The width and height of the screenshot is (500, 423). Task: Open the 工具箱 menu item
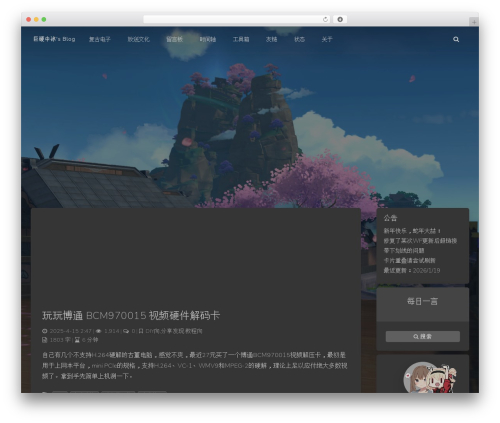pos(241,39)
